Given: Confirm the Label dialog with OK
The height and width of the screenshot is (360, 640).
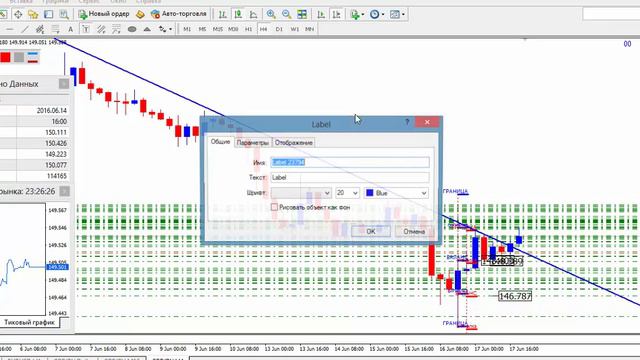Looking at the screenshot, I should (x=371, y=231).
